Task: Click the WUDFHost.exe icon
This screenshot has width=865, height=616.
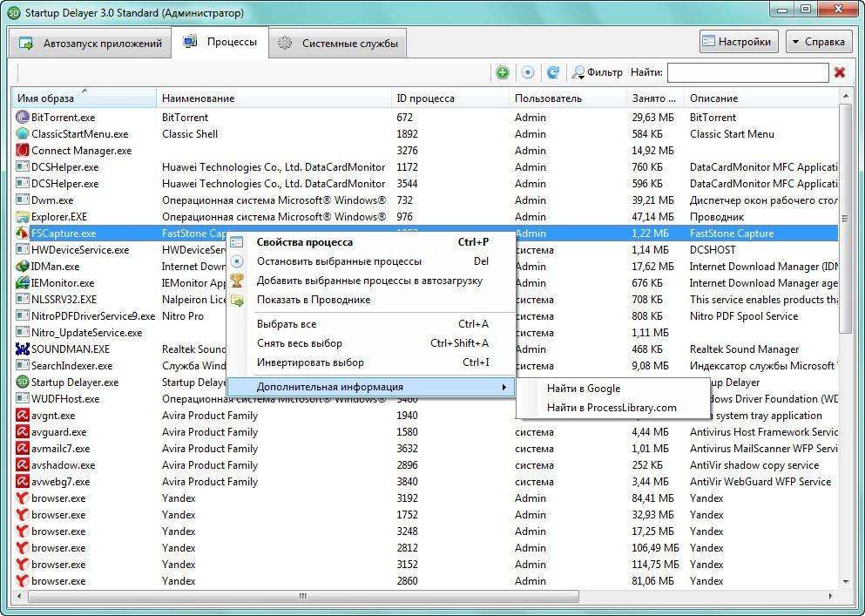Action: [x=22, y=398]
